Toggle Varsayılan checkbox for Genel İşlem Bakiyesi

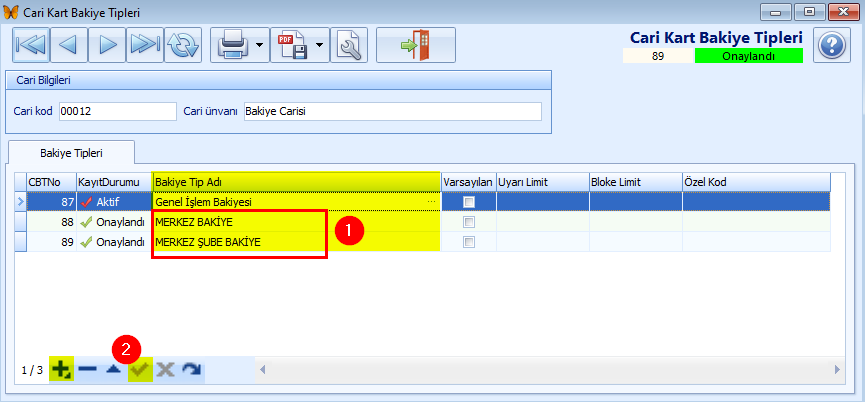[x=468, y=202]
